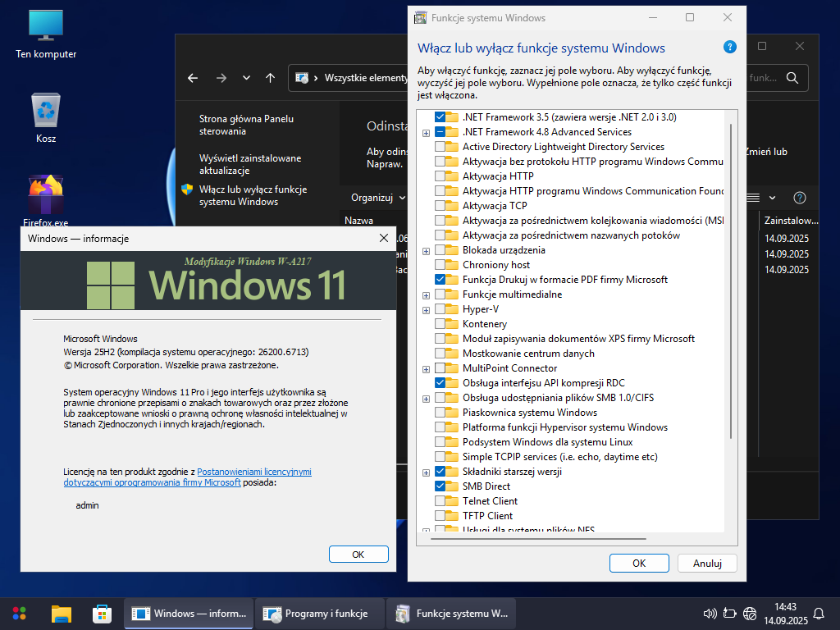
Task: Expand .NET Framework 4.8 Advanced Services node
Action: point(426,133)
